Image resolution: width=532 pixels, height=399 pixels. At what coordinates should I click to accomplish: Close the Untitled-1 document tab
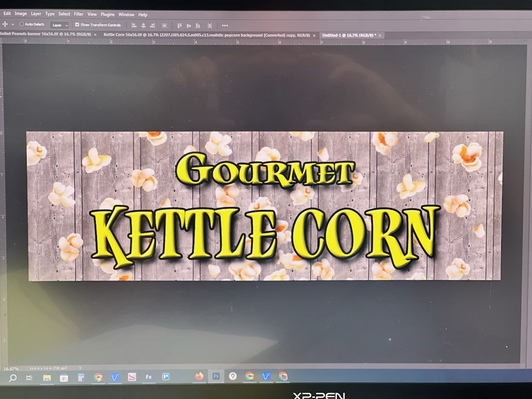pyautogui.click(x=380, y=36)
